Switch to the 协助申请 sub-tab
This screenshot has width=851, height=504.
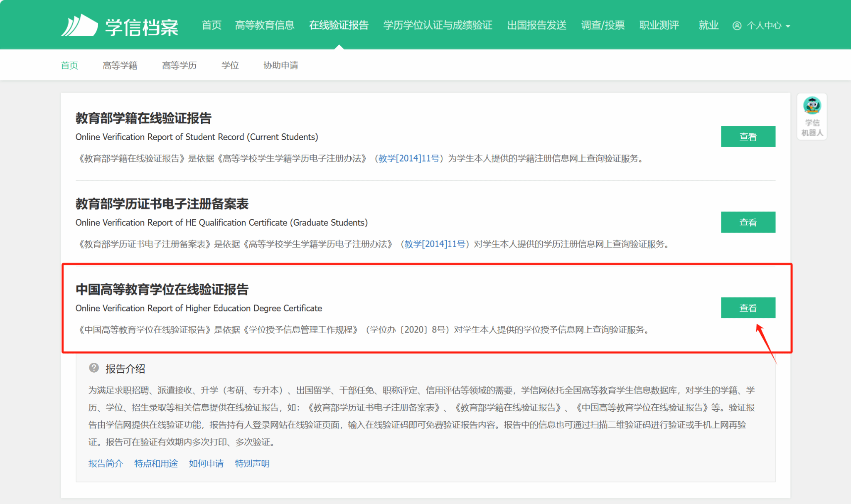click(x=281, y=65)
